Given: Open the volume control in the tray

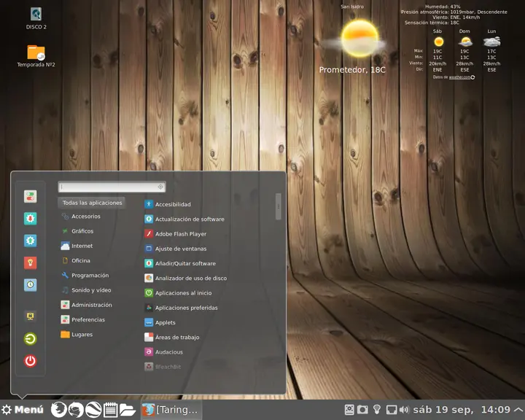Looking at the screenshot, I should click(404, 409).
